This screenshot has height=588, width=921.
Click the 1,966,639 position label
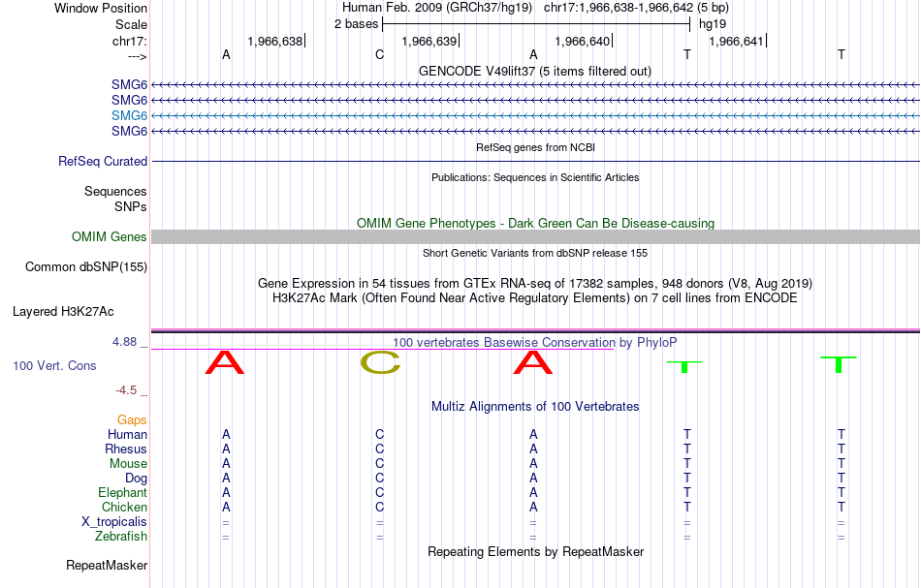click(x=429, y=41)
